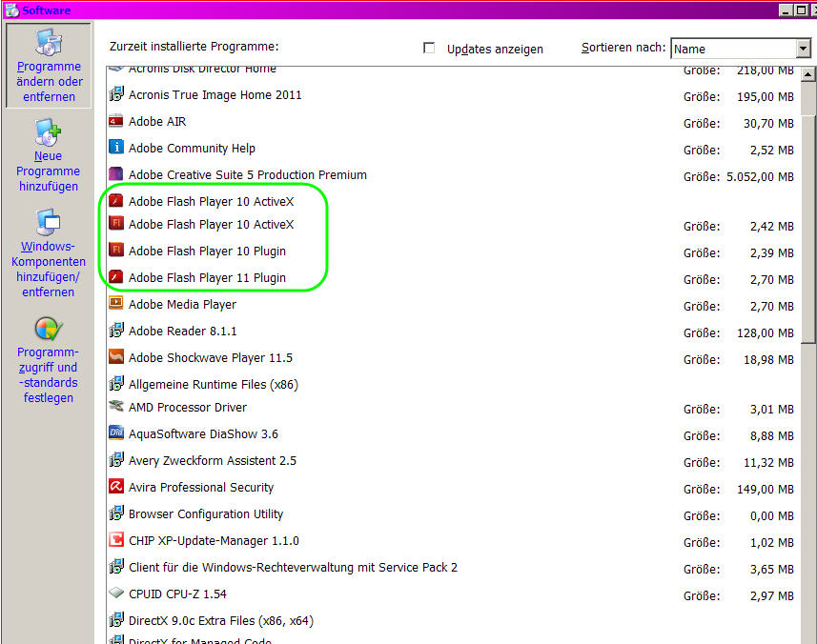
Task: Open Windows-Komponenten hinzufügen/entfernen in the sidebar
Action: point(49,253)
